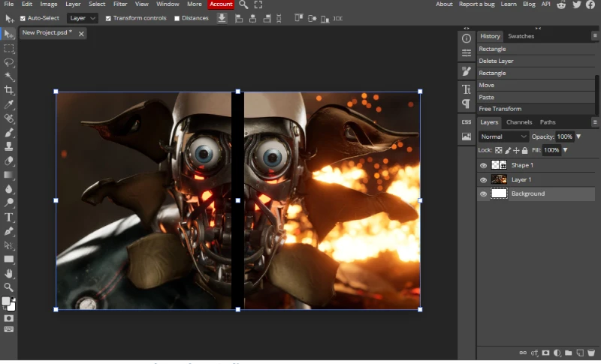
Task: Select the Eyedropper tool
Action: point(8,104)
